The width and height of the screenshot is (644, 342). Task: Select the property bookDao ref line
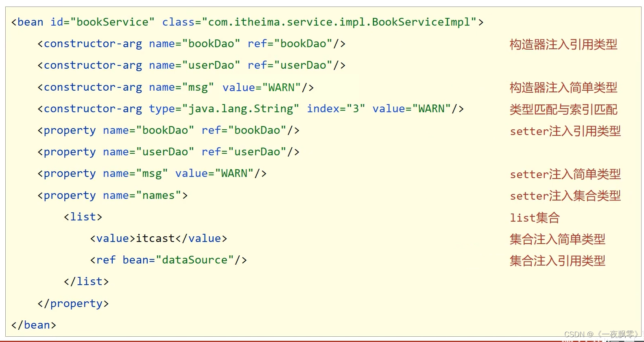pos(168,130)
